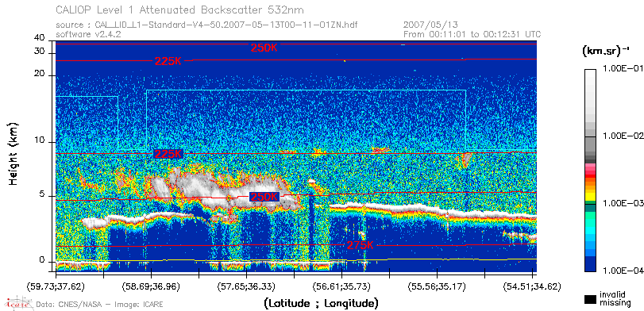The image size is (644, 311).
Task: Click the (54.51;34.62) axis tick label
Action: point(532,286)
